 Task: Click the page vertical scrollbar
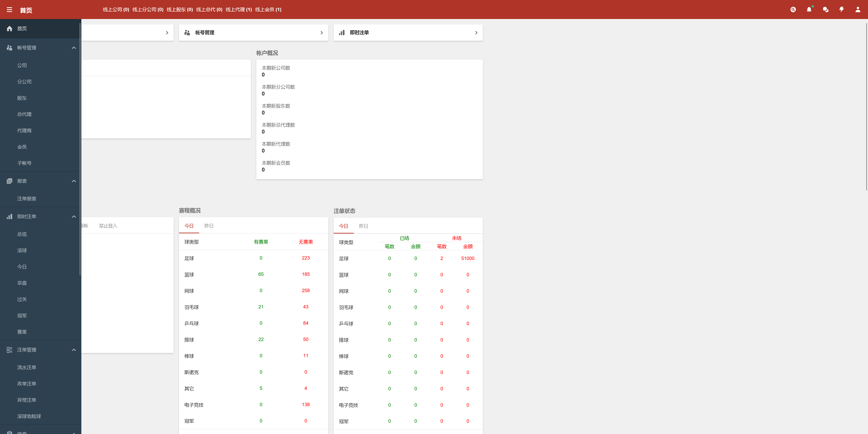tap(866, 107)
